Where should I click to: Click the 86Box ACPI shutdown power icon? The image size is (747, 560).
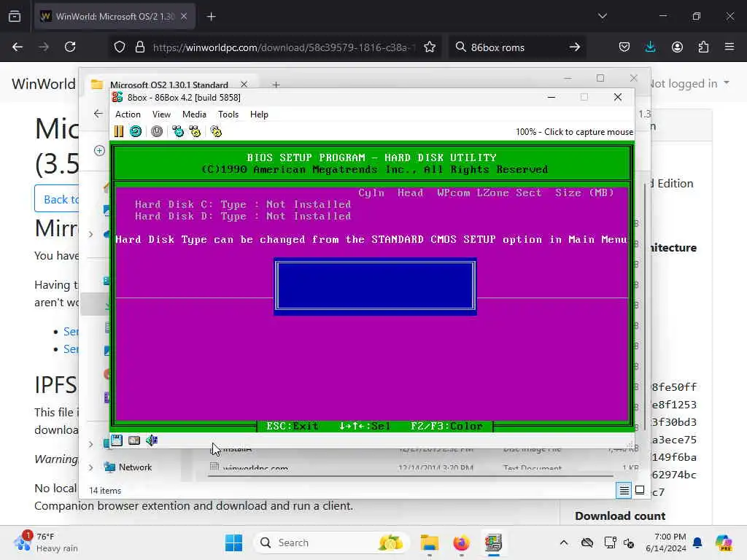(157, 131)
